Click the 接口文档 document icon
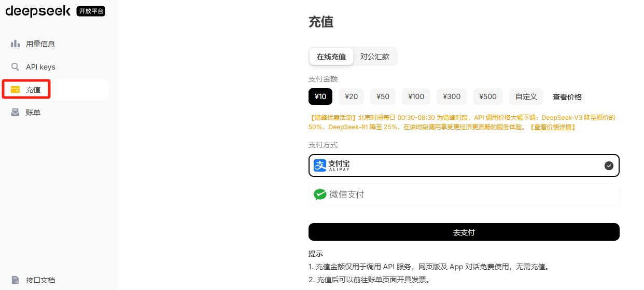 [x=16, y=280]
